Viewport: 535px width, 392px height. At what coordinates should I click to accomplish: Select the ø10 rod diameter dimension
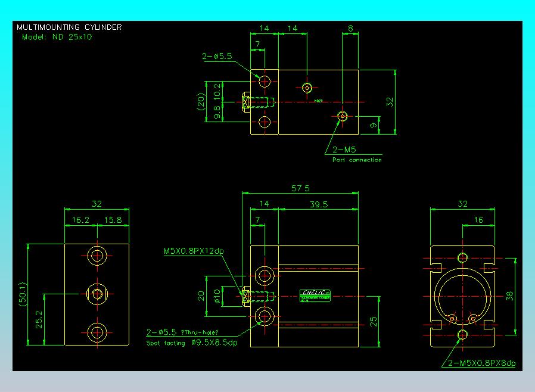[x=217, y=296]
